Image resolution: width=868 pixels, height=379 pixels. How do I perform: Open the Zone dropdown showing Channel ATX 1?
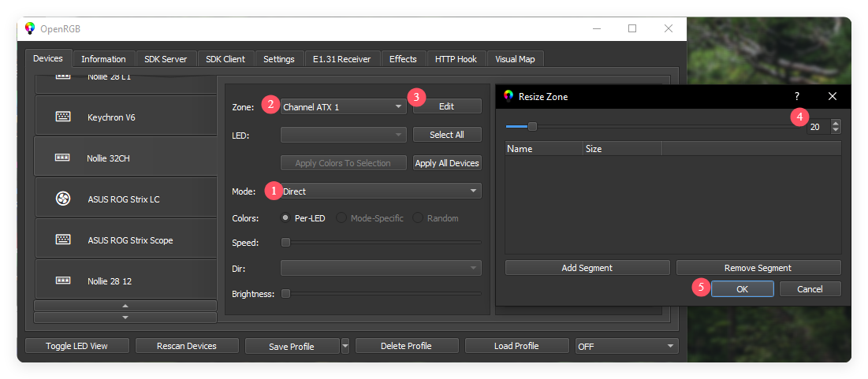click(x=344, y=107)
